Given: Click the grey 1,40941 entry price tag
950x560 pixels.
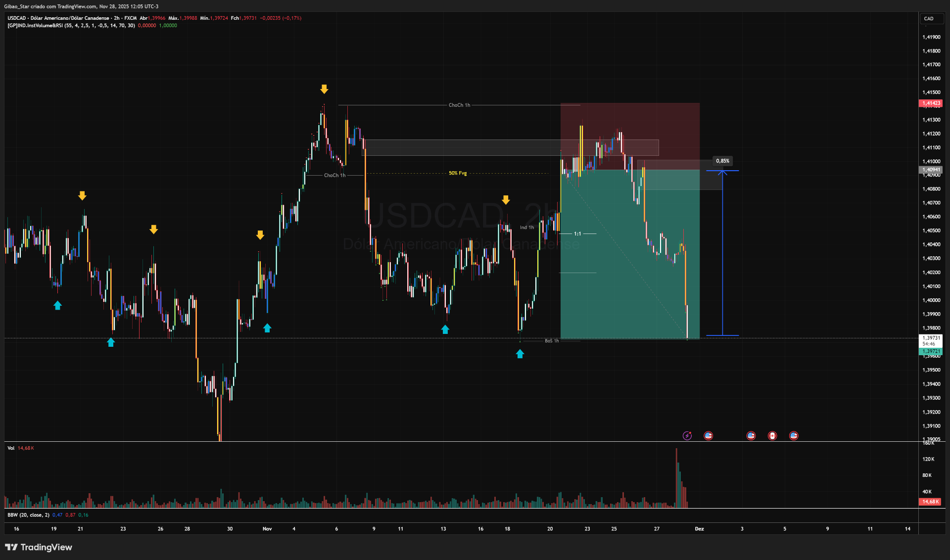Looking at the screenshot, I should [x=931, y=170].
